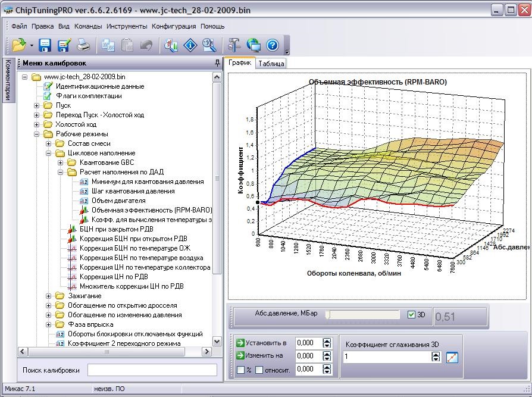This screenshot has width=532, height=397.
Task: Click the globe with monitor icon
Action: pos(254,45)
